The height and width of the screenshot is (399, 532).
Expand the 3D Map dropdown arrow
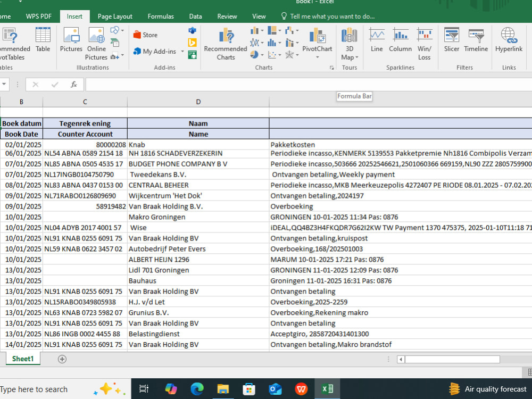click(x=356, y=57)
